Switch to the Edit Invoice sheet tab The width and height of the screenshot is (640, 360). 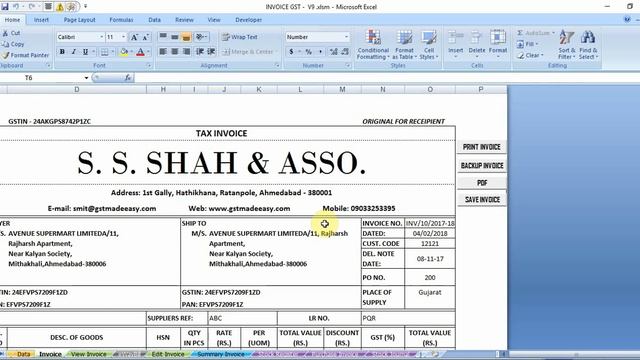coord(168,354)
